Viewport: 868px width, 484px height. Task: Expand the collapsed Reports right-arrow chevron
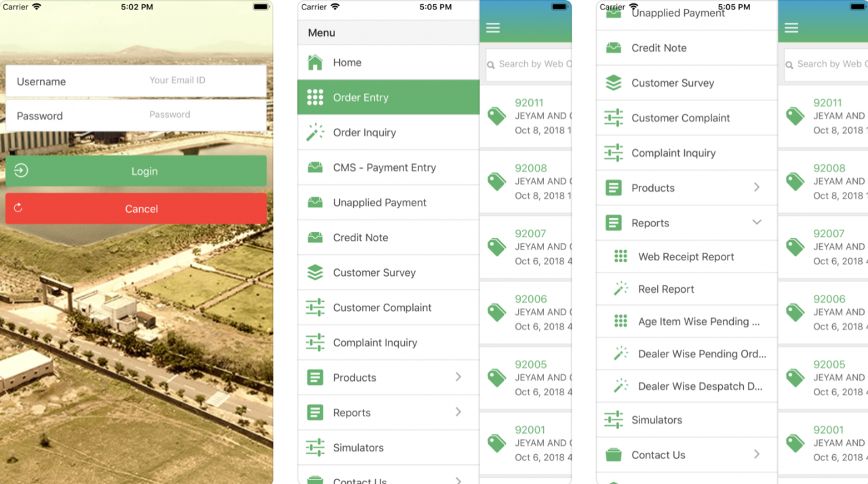pyautogui.click(x=458, y=412)
